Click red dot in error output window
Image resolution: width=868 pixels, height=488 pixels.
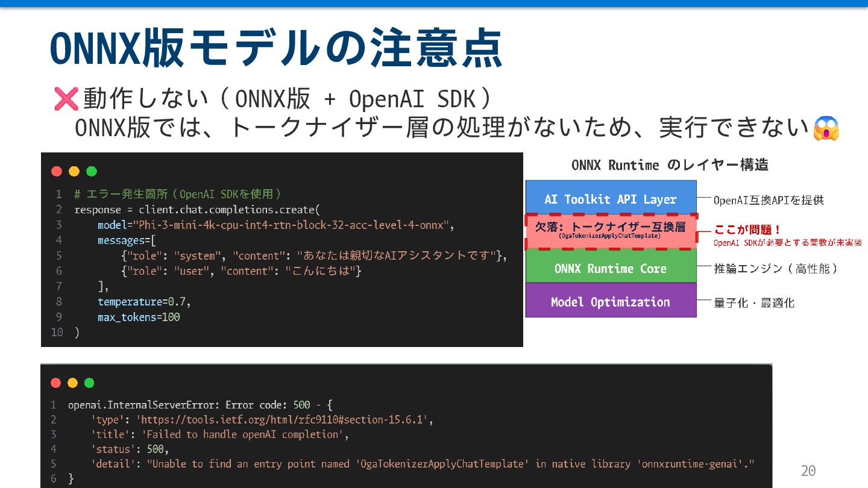pos(56,383)
